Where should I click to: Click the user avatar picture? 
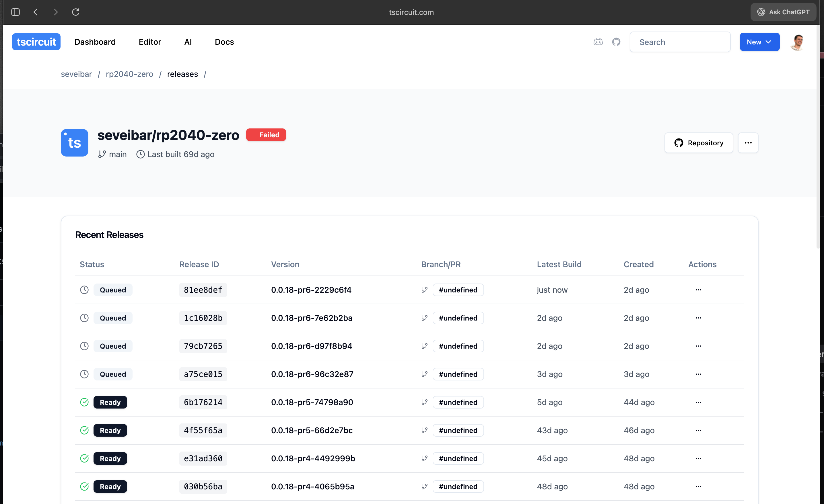click(x=798, y=42)
